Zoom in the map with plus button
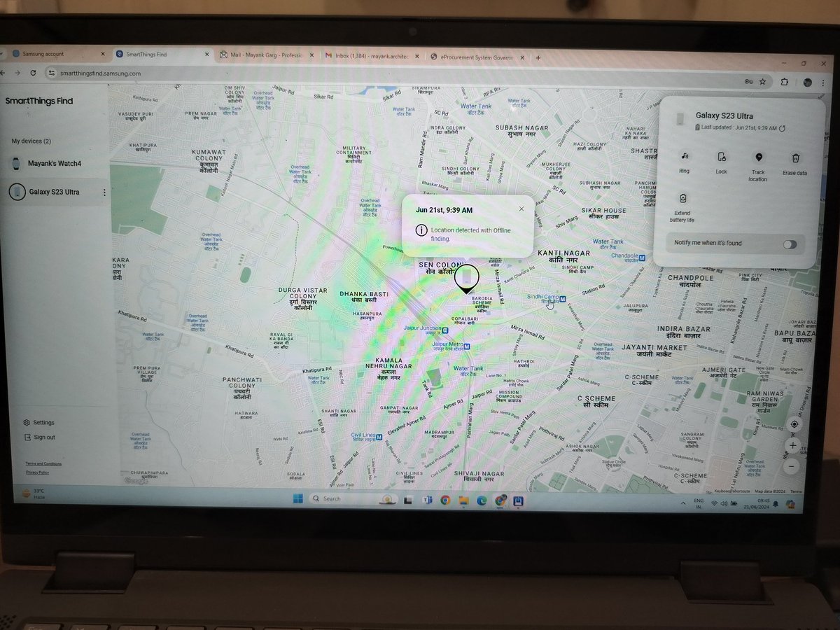Viewport: 840px width, 630px height. 792,446
